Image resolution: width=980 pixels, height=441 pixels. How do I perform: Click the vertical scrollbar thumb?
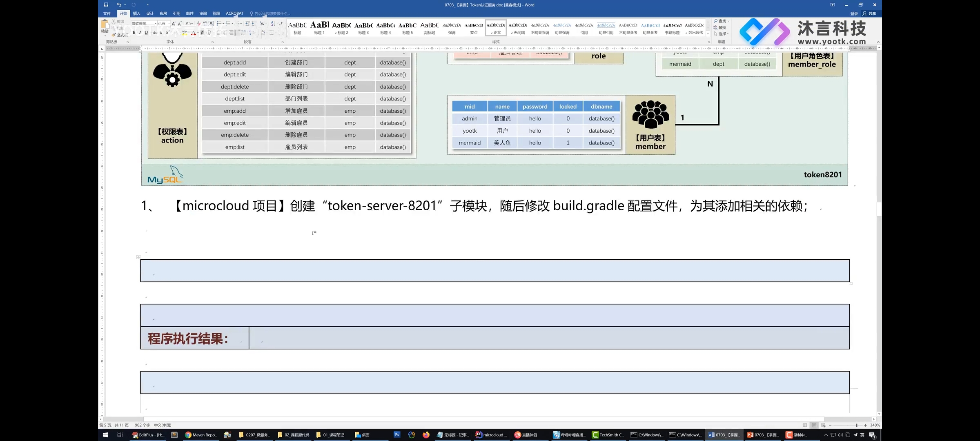[879, 209]
